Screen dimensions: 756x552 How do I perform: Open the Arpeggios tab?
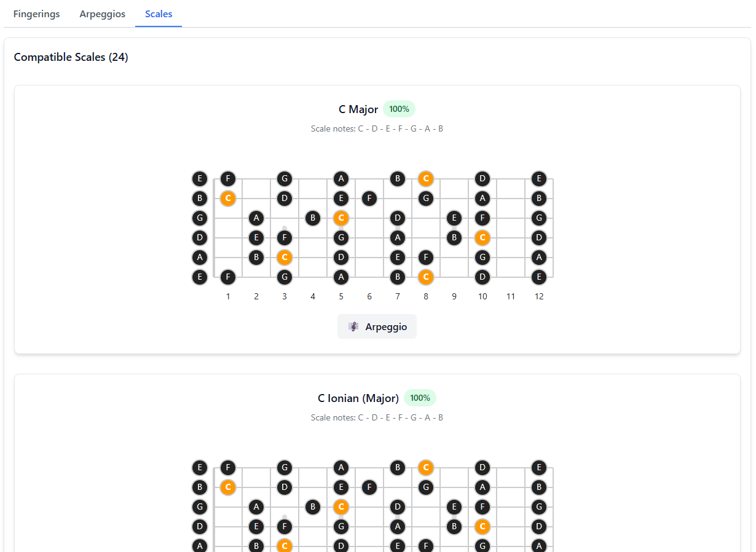tap(102, 14)
